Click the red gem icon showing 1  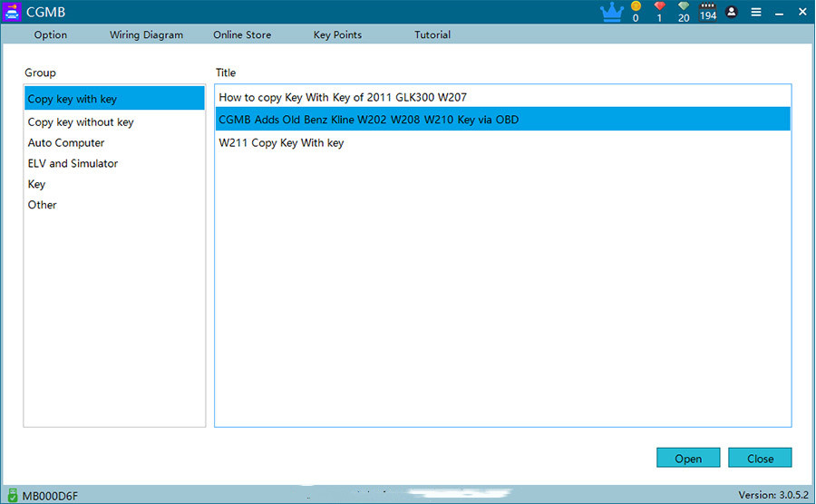tap(659, 6)
